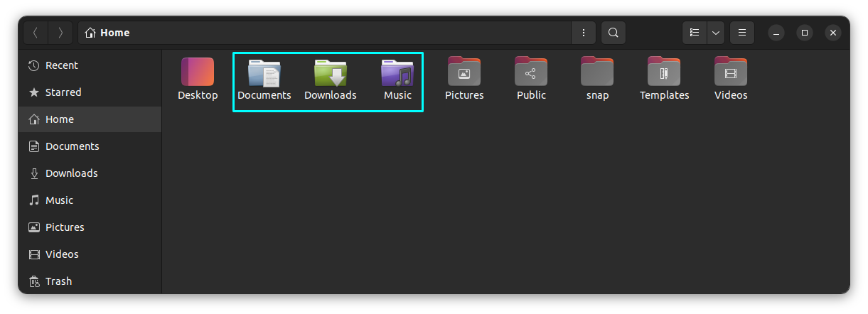Screen dimensions: 868x314
Task: Select the purple Music folder icon
Action: click(397, 72)
